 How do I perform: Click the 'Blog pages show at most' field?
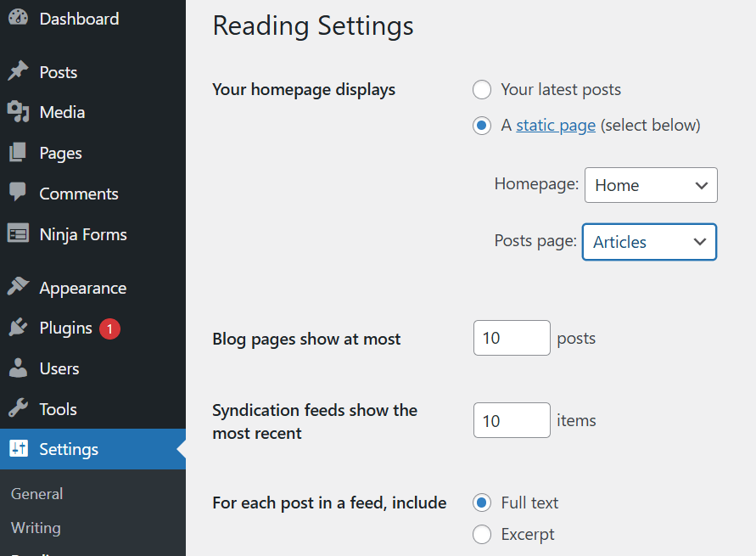tap(512, 338)
